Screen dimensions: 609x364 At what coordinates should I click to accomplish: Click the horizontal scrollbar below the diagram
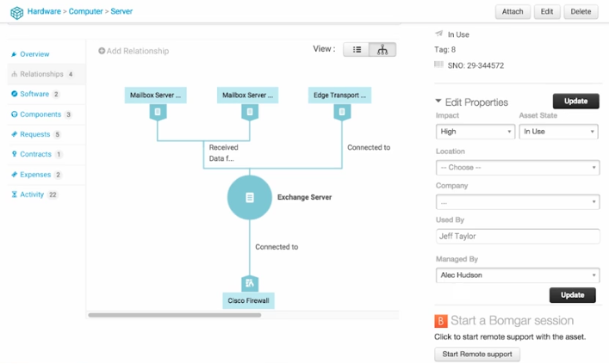coord(174,315)
